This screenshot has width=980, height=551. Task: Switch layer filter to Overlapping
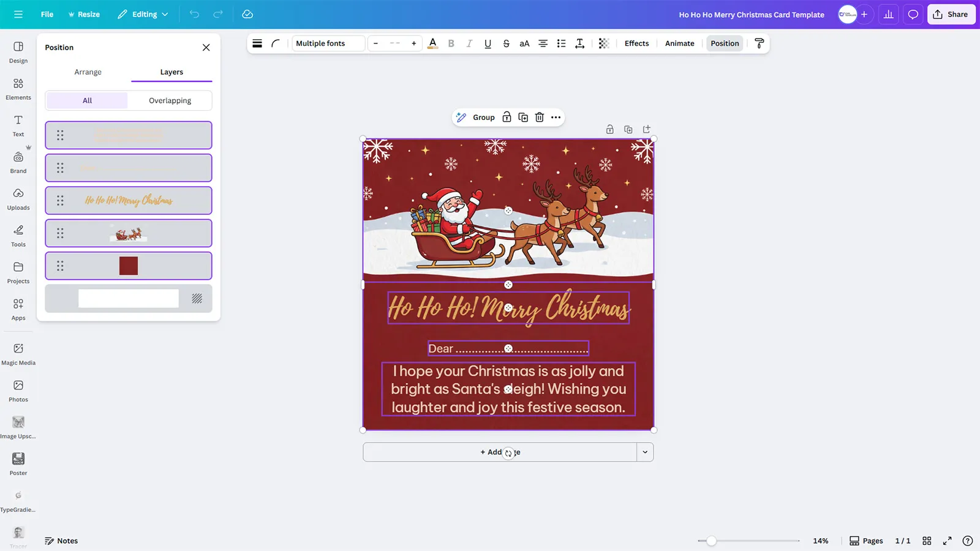[170, 100]
